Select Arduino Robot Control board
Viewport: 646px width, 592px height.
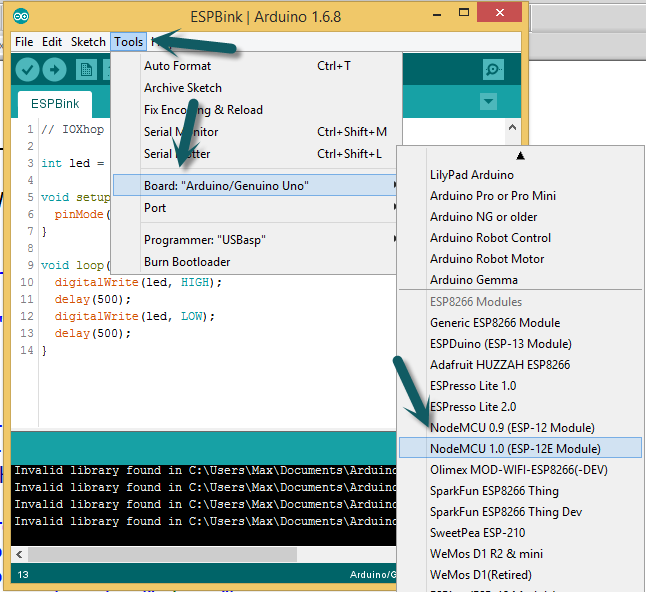tap(520, 238)
